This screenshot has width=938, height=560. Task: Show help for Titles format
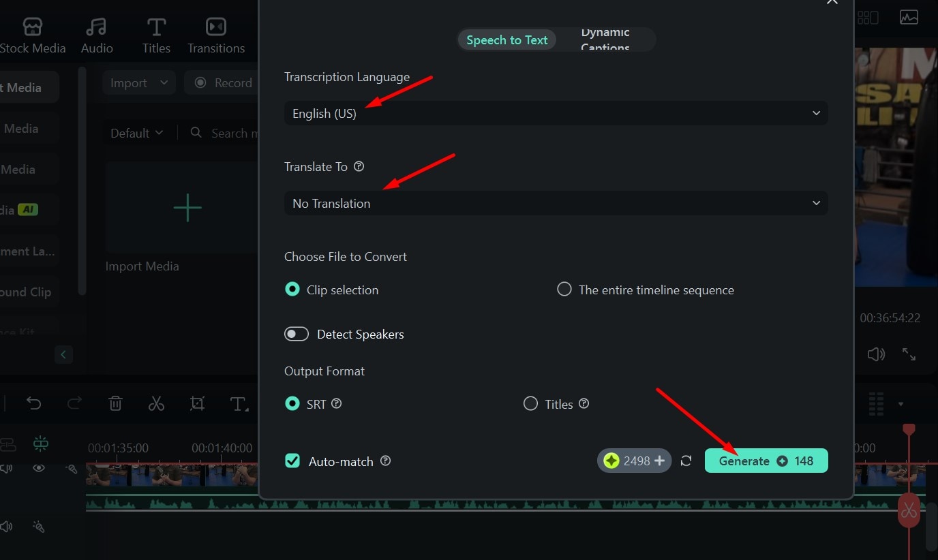point(584,403)
